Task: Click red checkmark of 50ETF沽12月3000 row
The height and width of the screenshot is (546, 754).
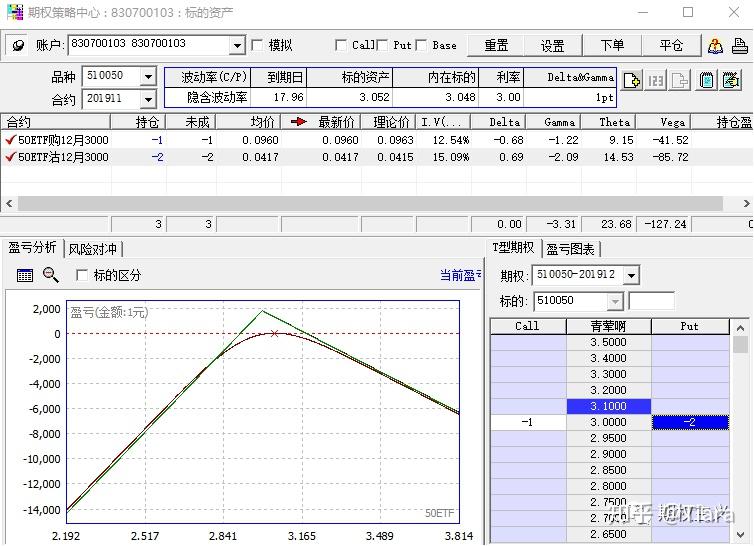Action: (11, 157)
